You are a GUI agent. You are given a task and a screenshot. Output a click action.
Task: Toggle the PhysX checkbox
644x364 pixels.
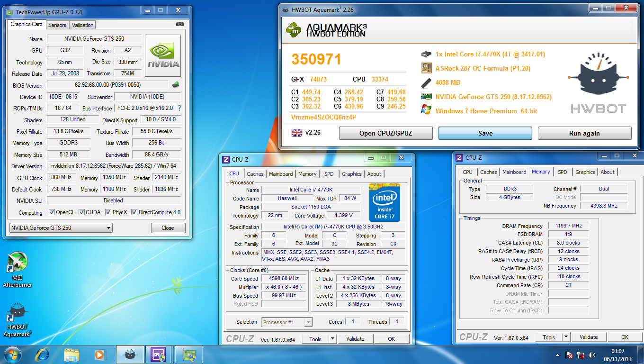pyautogui.click(x=108, y=212)
